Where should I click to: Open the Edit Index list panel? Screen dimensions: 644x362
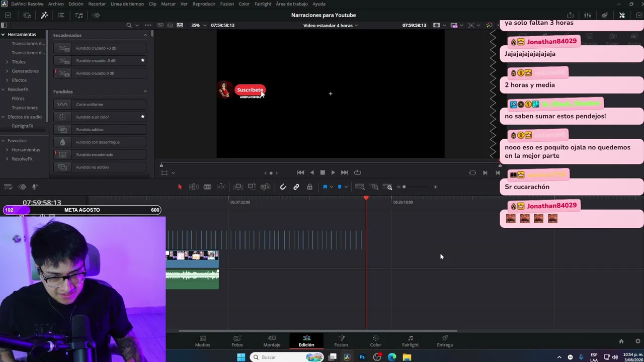61,15
